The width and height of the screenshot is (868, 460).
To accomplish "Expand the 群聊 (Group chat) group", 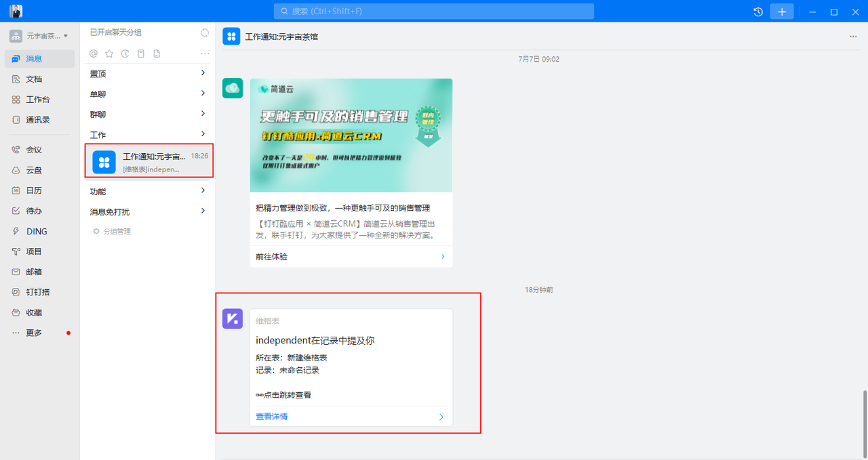I will pyautogui.click(x=147, y=114).
